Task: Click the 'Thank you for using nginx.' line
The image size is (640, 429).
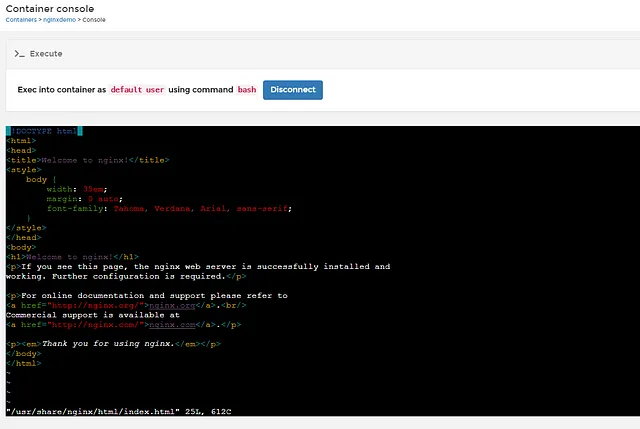Action: coord(113,344)
